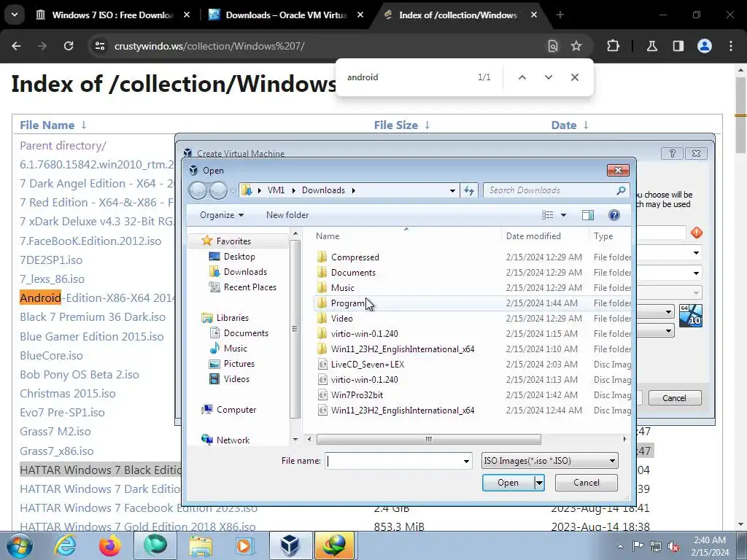Select Win7Pro32bit disc image

click(357, 394)
